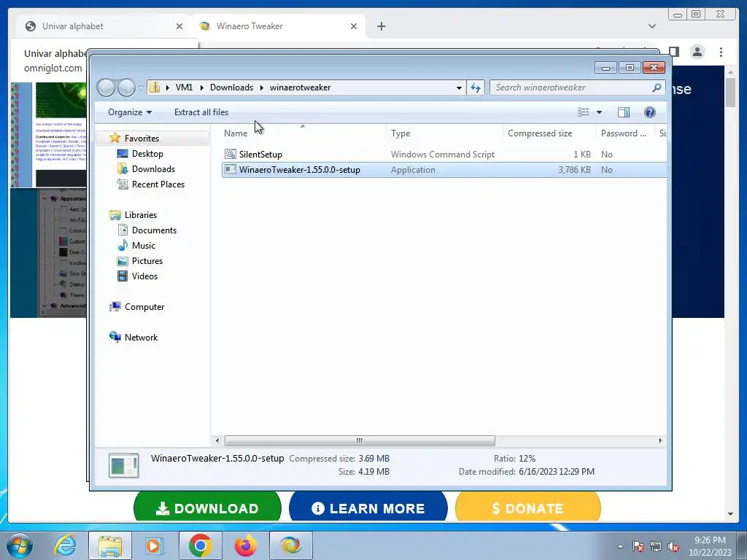The height and width of the screenshot is (560, 747).
Task: Switch to Chrome in the taskbar
Action: click(200, 545)
